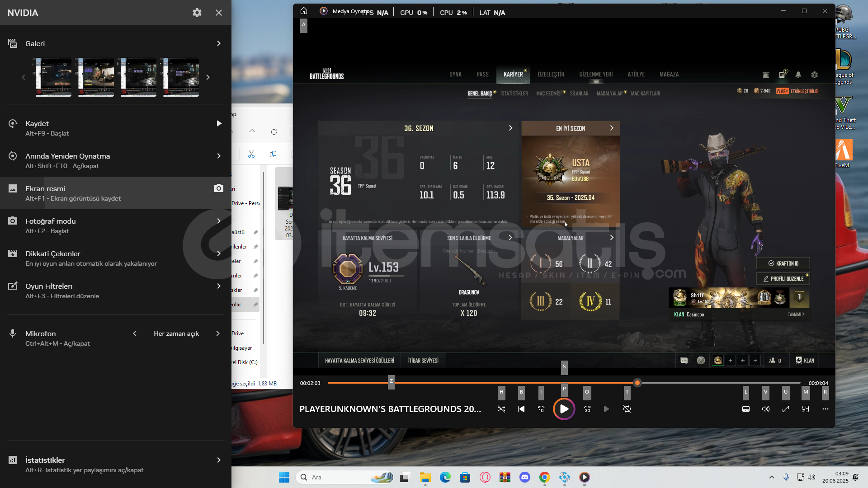This screenshot has height=488, width=868.
Task: Start recording with Kaydet play arrow
Action: tap(219, 123)
